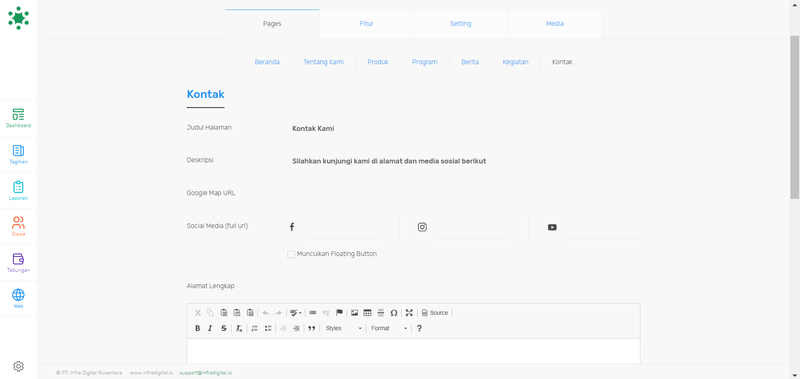Apply strikethrough formatting
Viewport: 800px width, 379px height.
223,329
